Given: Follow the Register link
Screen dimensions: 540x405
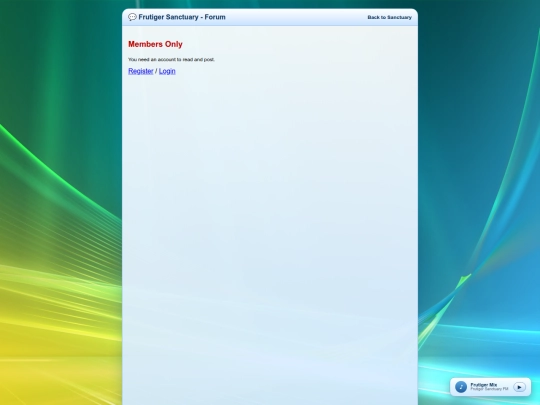Looking at the screenshot, I should (141, 71).
